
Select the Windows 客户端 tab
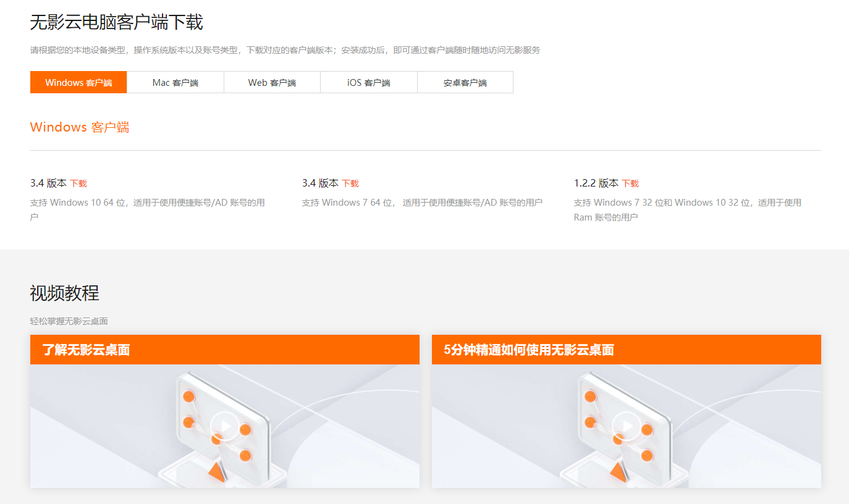point(78,82)
